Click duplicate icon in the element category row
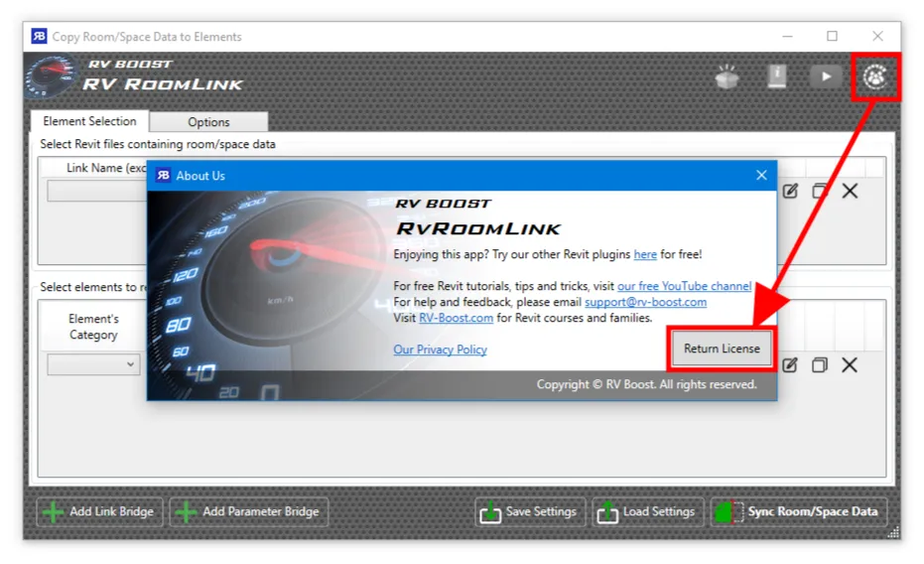The image size is (924, 564). (x=819, y=365)
